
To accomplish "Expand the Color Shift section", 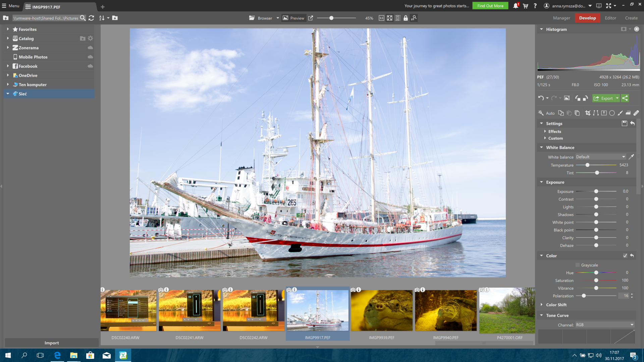I will [x=556, y=305].
